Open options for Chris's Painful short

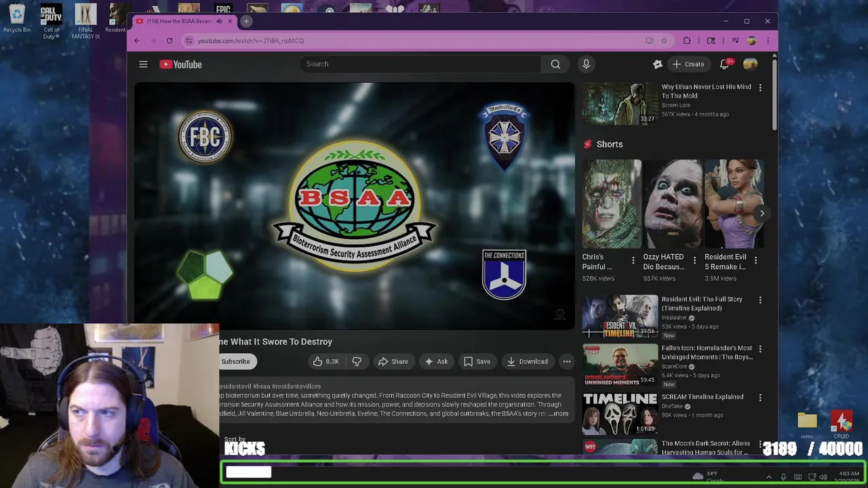[633, 260]
